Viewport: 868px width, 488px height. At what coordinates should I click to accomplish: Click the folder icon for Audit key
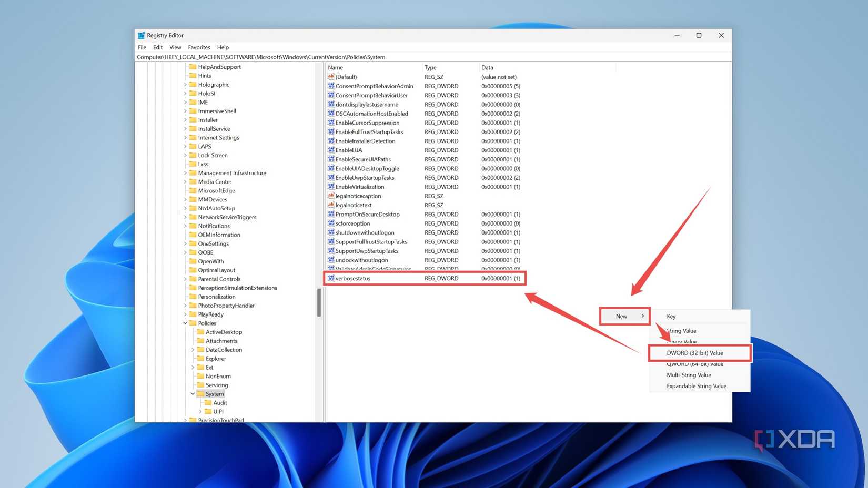(208, 402)
